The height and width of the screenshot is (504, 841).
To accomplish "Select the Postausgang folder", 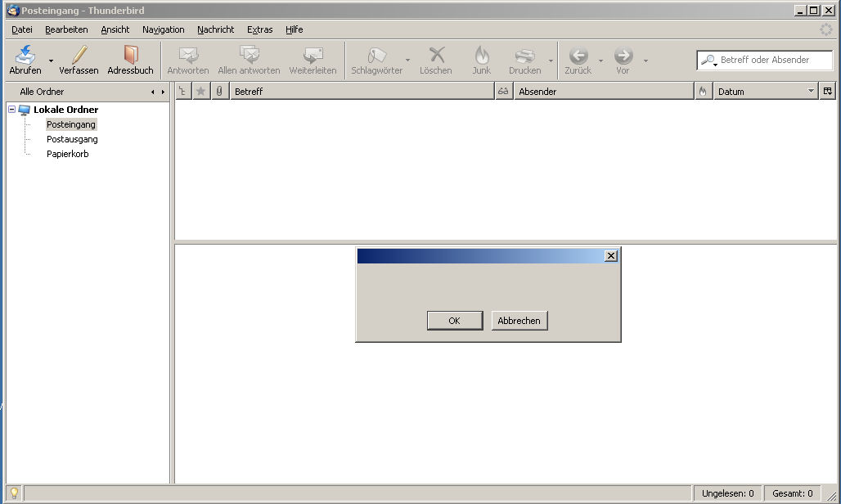I will [x=72, y=139].
